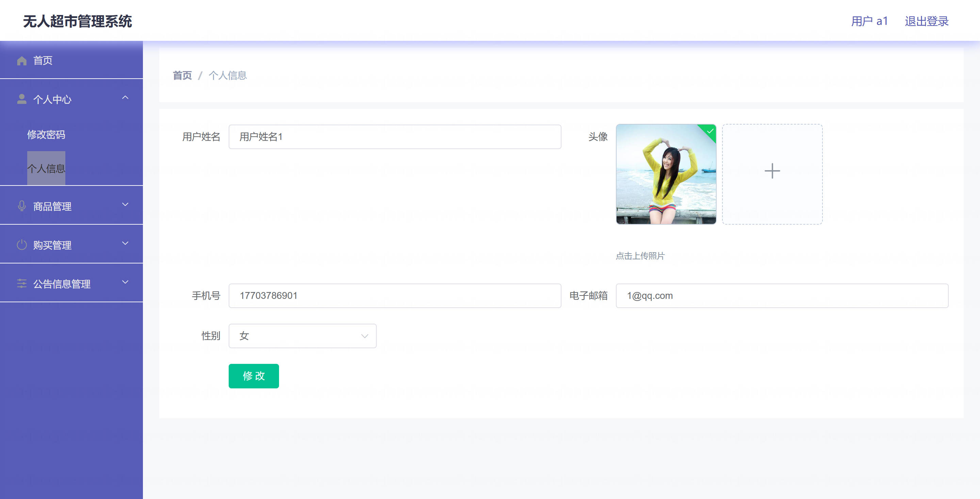The height and width of the screenshot is (499, 980).
Task: Open 修改密码 submenu item
Action: (46, 134)
